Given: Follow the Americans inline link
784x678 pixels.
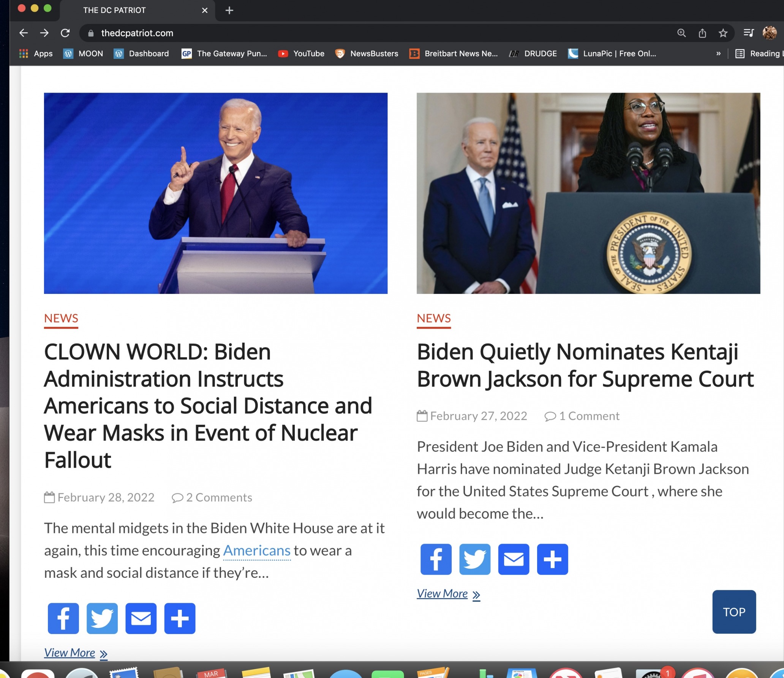Looking at the screenshot, I should click(257, 550).
